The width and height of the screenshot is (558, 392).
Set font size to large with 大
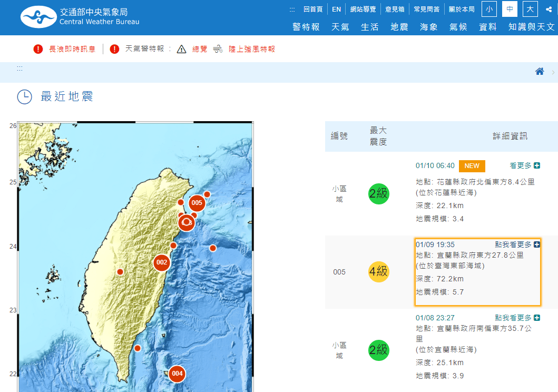pyautogui.click(x=530, y=9)
